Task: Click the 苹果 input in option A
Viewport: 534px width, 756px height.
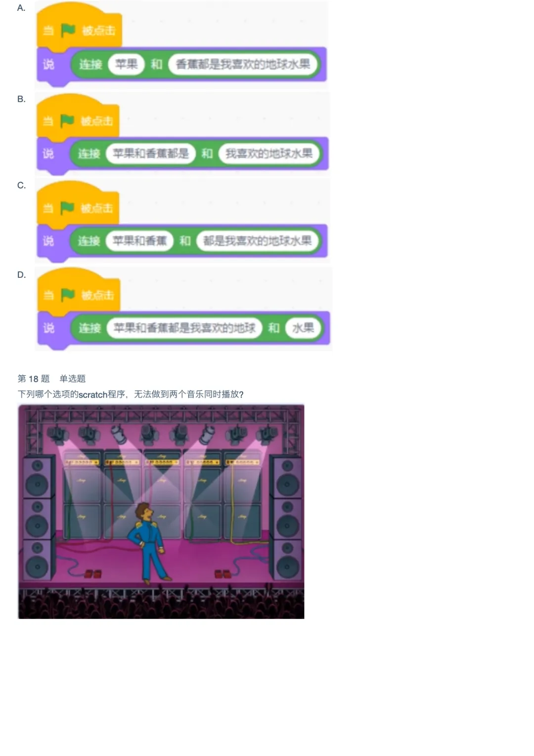Action: 126,64
